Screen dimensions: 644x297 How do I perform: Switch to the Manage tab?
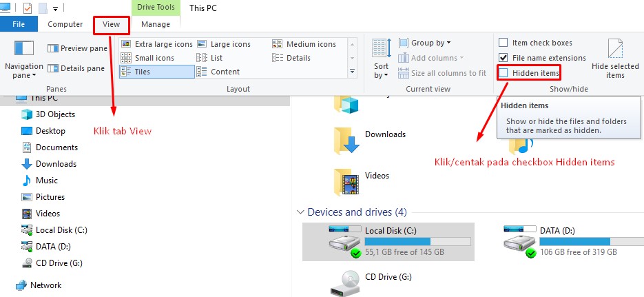point(156,24)
